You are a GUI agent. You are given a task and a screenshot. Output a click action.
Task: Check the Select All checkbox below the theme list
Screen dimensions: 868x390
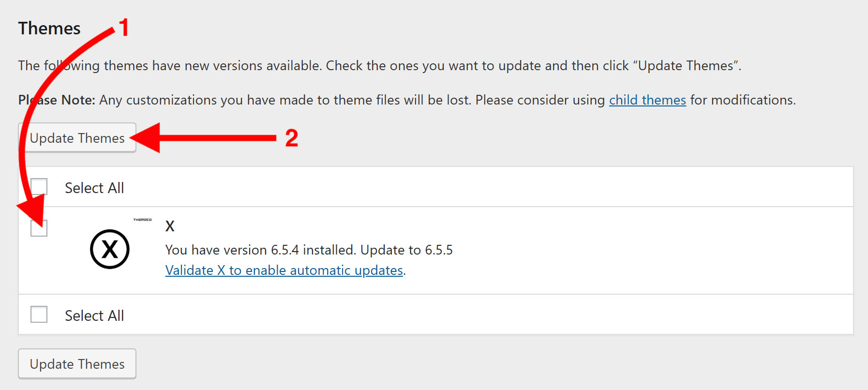(x=39, y=314)
